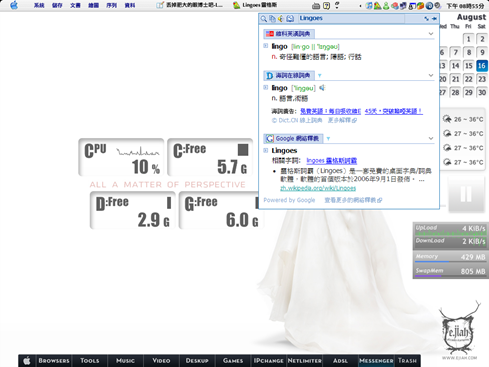Click the Apple logo in top menu bar
The image size is (489, 367).
point(14,5)
